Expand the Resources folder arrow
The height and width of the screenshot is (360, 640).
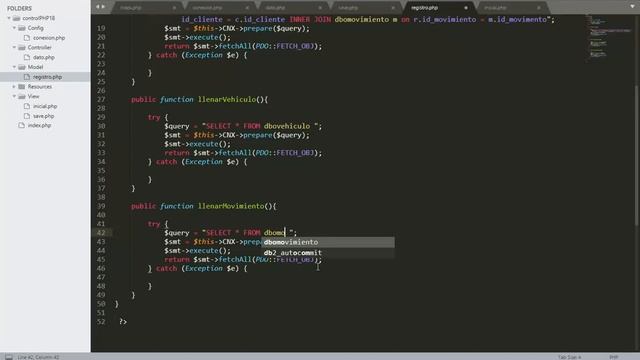[x=14, y=87]
